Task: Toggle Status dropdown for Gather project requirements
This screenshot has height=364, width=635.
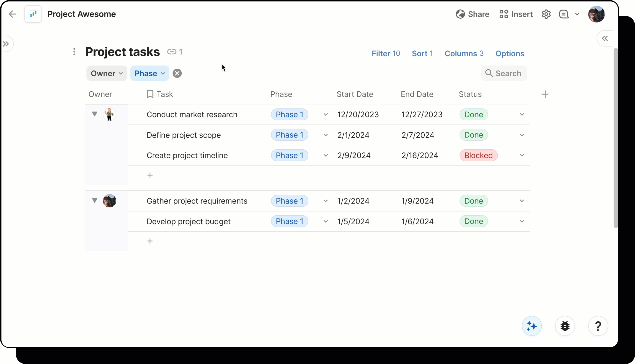Action: click(522, 201)
